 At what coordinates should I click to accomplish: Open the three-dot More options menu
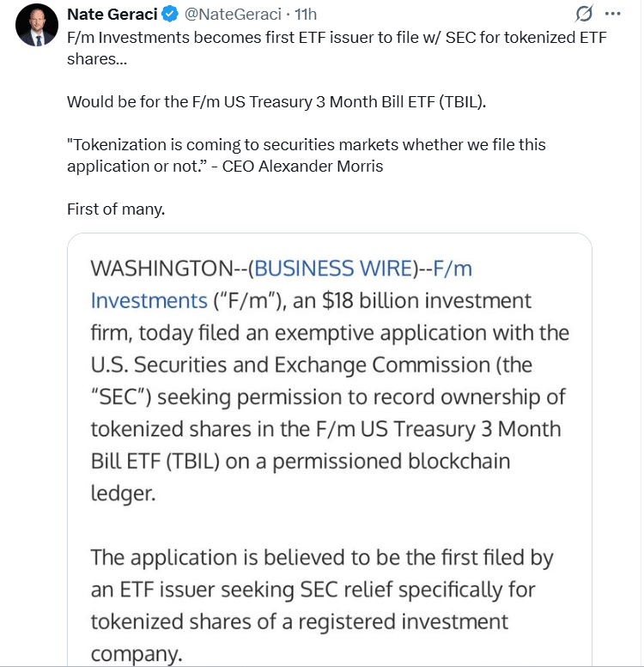(x=612, y=15)
